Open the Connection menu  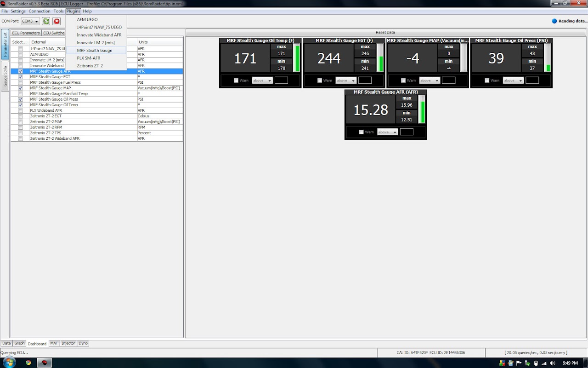pos(40,11)
